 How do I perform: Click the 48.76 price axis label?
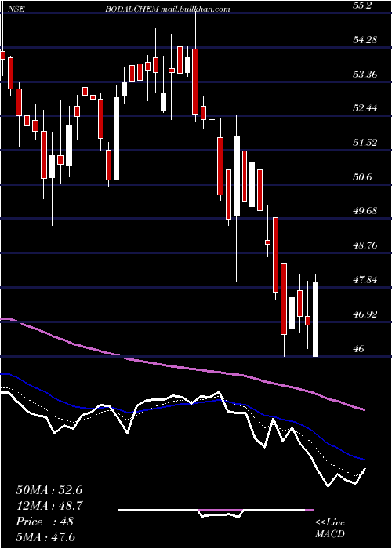[x=366, y=245]
